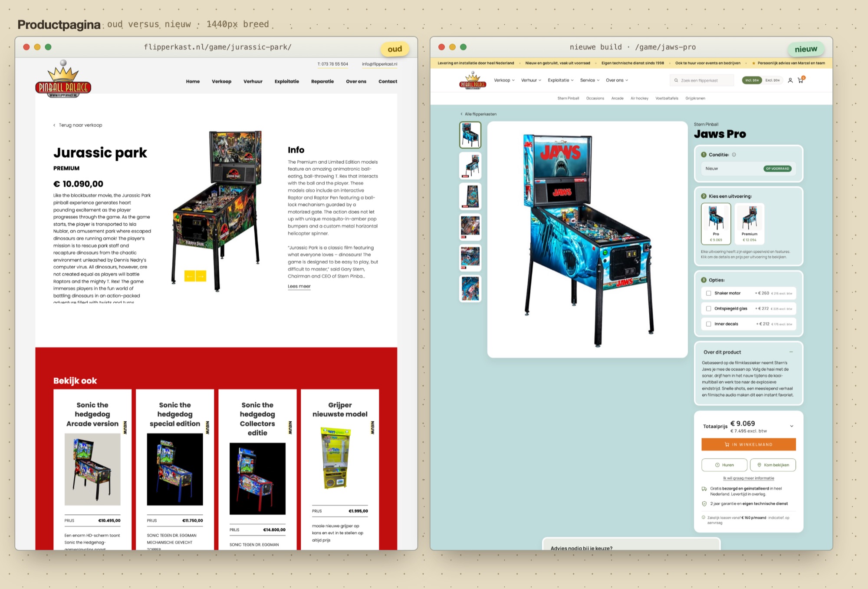Expand the Verhuur dropdown in new build nav

pyautogui.click(x=531, y=80)
